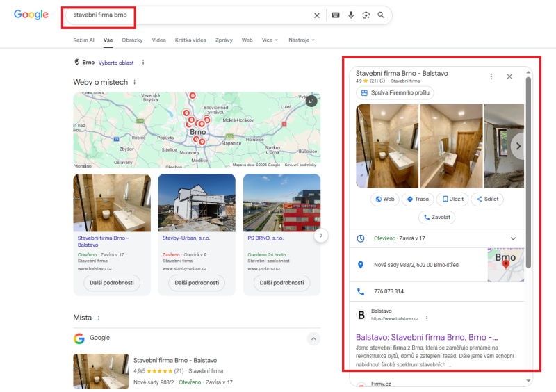Click panel scrollbar down arrow
This screenshot has width=556, height=392.
click(x=528, y=381)
